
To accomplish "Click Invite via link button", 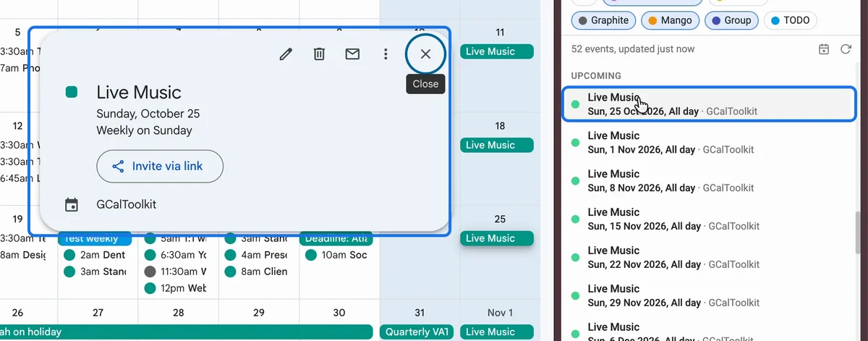I will pyautogui.click(x=160, y=167).
